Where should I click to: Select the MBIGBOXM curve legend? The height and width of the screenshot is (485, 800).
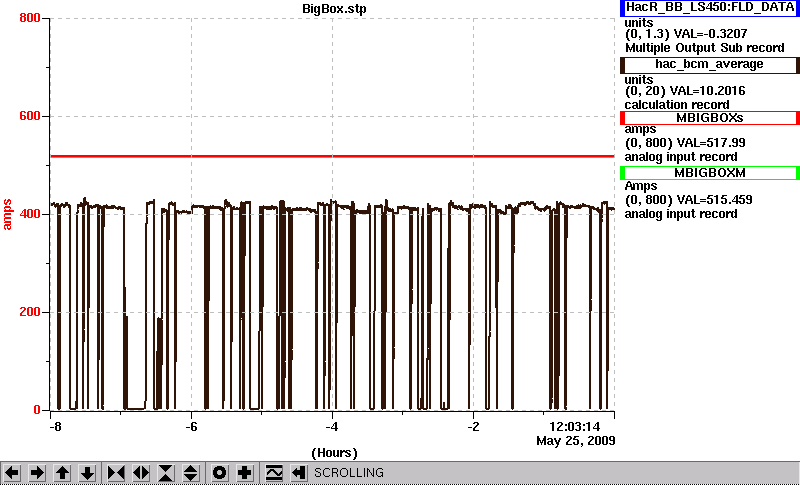pos(710,173)
